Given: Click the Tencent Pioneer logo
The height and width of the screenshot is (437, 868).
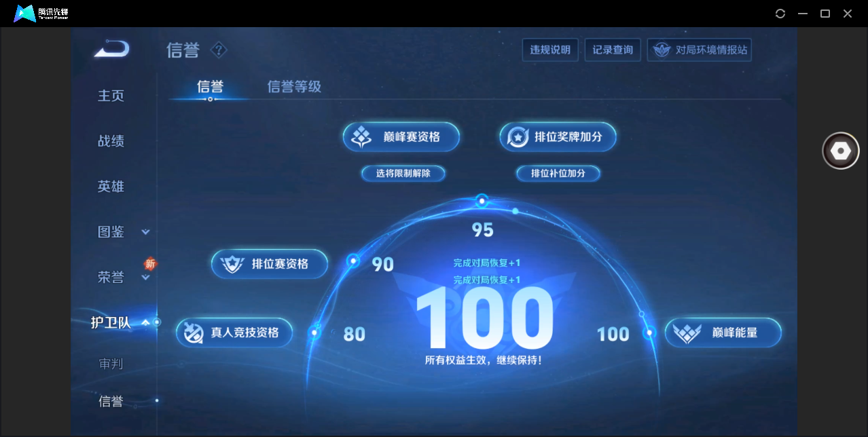Looking at the screenshot, I should click(x=41, y=13).
